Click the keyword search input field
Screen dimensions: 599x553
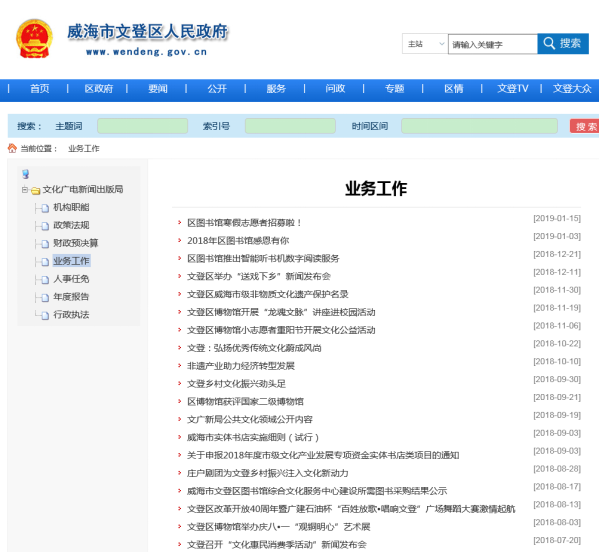[x=492, y=44]
